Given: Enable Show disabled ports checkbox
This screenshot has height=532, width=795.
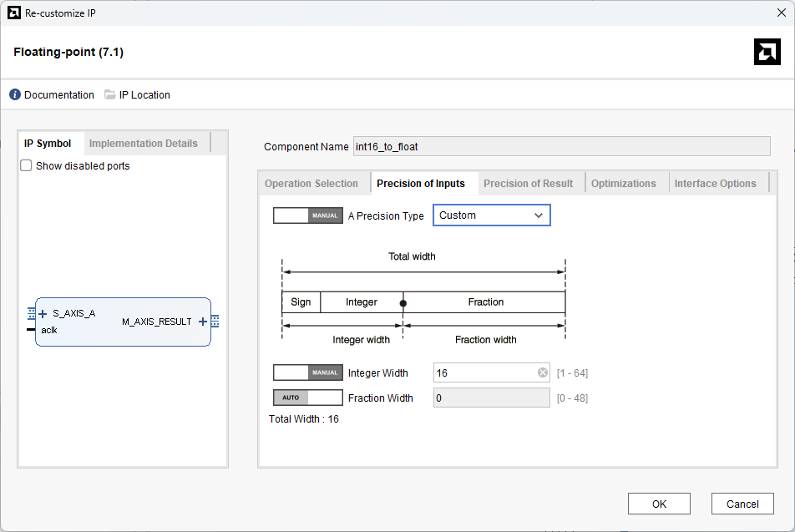Looking at the screenshot, I should click(26, 166).
